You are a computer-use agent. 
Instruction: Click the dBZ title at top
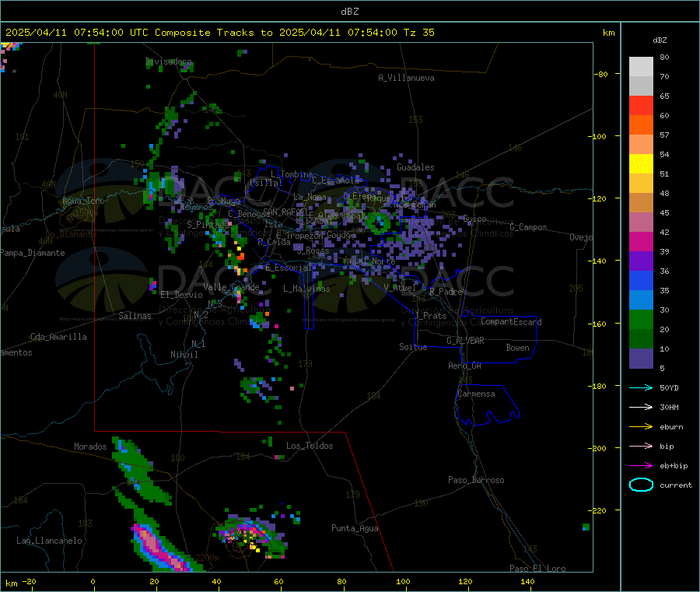click(x=349, y=12)
